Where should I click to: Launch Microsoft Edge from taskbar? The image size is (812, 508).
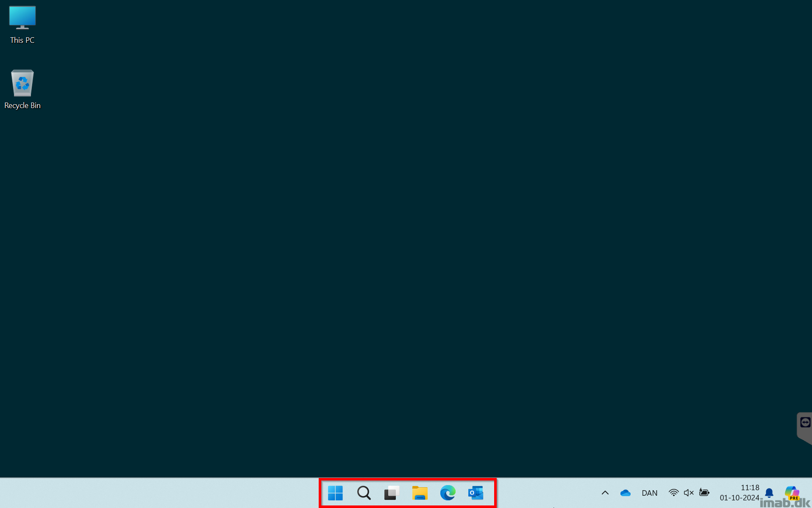pyautogui.click(x=448, y=493)
